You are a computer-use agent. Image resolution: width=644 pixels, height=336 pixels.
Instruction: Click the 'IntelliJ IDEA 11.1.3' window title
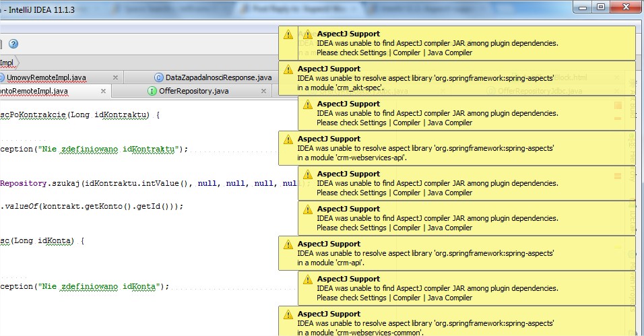42,10
